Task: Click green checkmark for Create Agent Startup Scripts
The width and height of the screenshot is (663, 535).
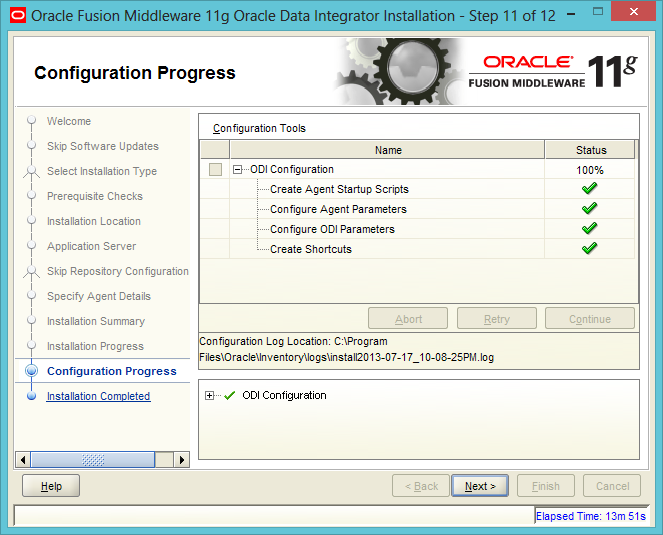Action: click(590, 189)
